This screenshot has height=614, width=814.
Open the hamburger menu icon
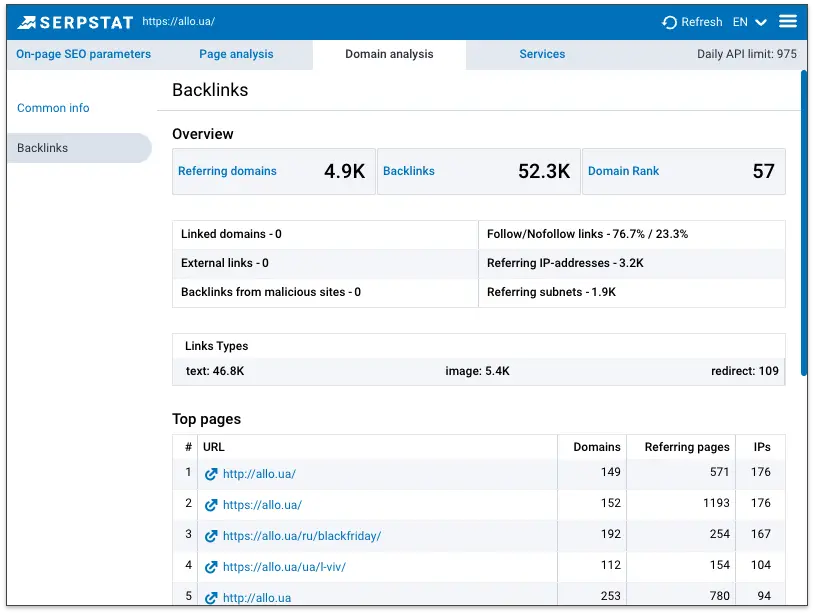click(x=788, y=21)
